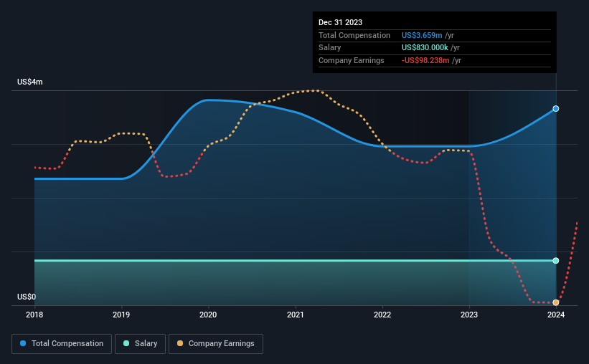Click the 2019 x-axis label

(x=121, y=315)
